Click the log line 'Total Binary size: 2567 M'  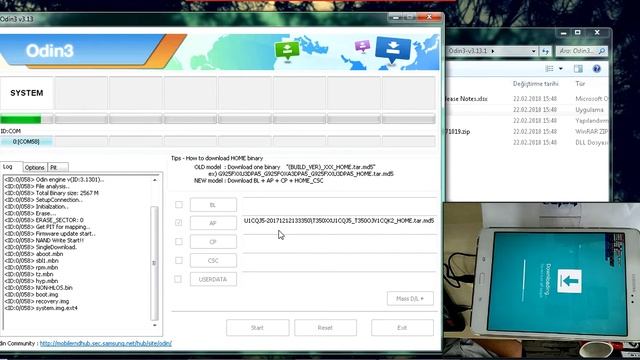pos(51,193)
